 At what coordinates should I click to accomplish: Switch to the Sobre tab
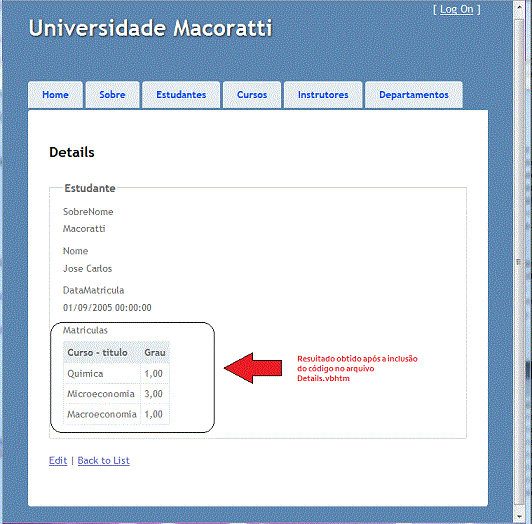(x=112, y=95)
